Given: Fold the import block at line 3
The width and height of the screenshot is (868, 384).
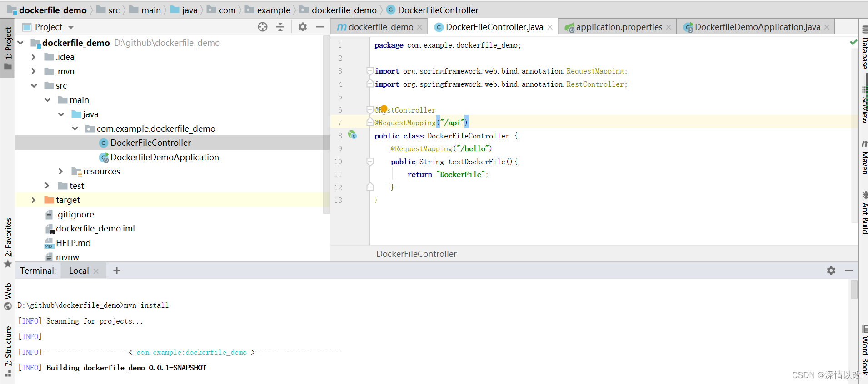Looking at the screenshot, I should [370, 71].
